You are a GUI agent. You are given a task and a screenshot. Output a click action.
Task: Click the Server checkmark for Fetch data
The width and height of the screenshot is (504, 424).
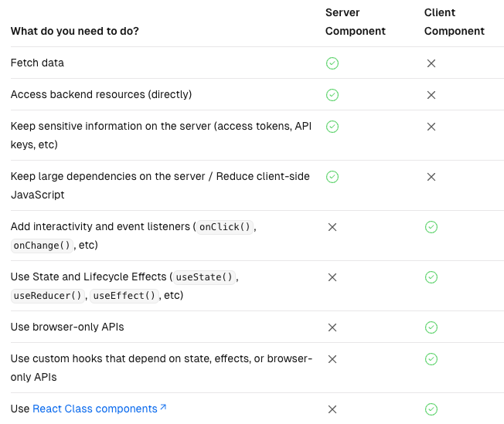coord(332,63)
